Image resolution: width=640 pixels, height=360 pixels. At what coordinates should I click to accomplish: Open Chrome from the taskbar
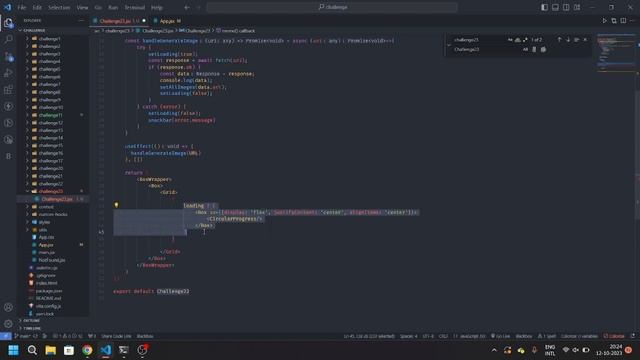(87, 350)
